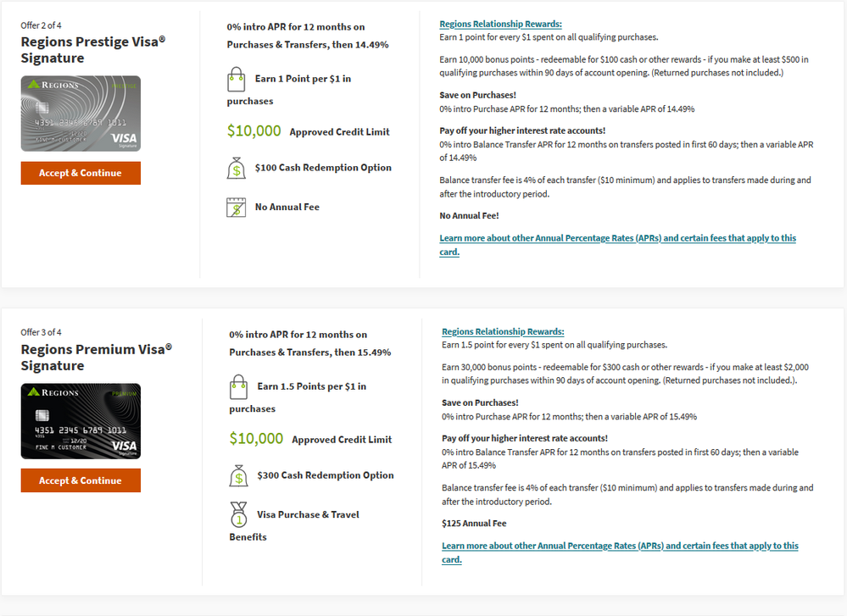Open Regions Relationship Rewards link for Offer 2
This screenshot has height=616, width=847.
coord(500,25)
